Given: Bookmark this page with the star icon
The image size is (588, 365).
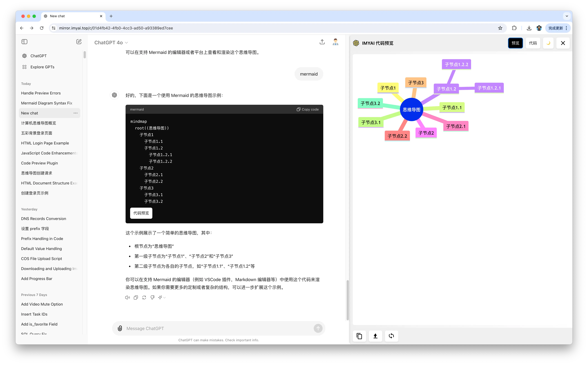Looking at the screenshot, I should [500, 28].
